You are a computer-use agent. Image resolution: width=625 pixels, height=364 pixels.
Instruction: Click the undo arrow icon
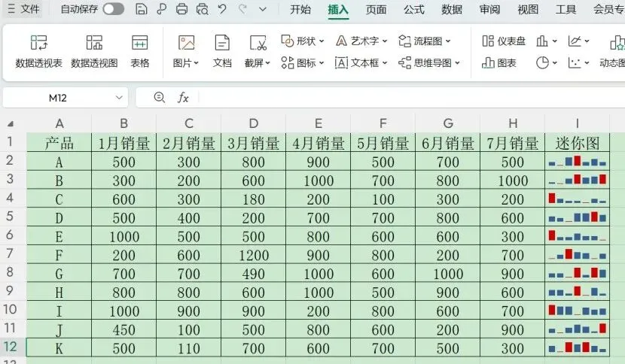tap(222, 9)
